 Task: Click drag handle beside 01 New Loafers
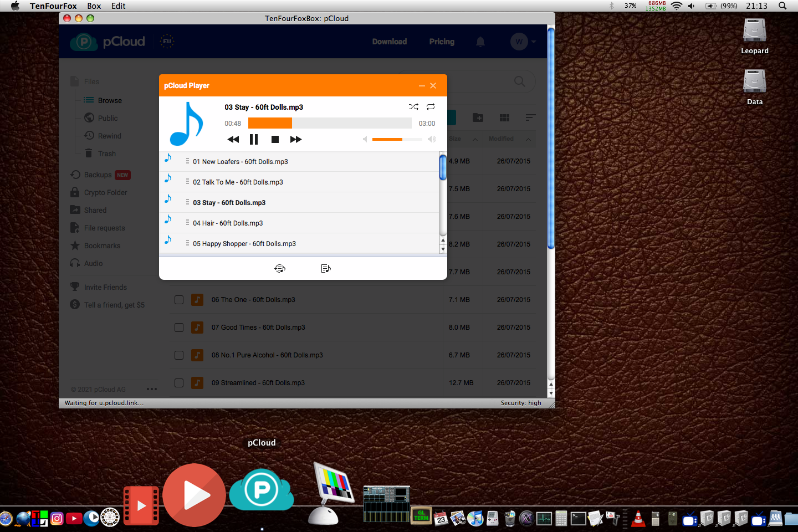pyautogui.click(x=187, y=161)
